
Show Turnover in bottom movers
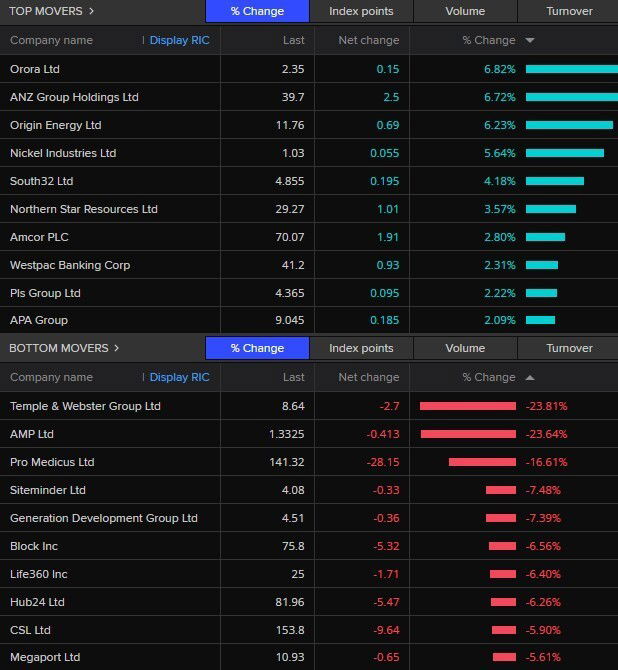(x=568, y=348)
